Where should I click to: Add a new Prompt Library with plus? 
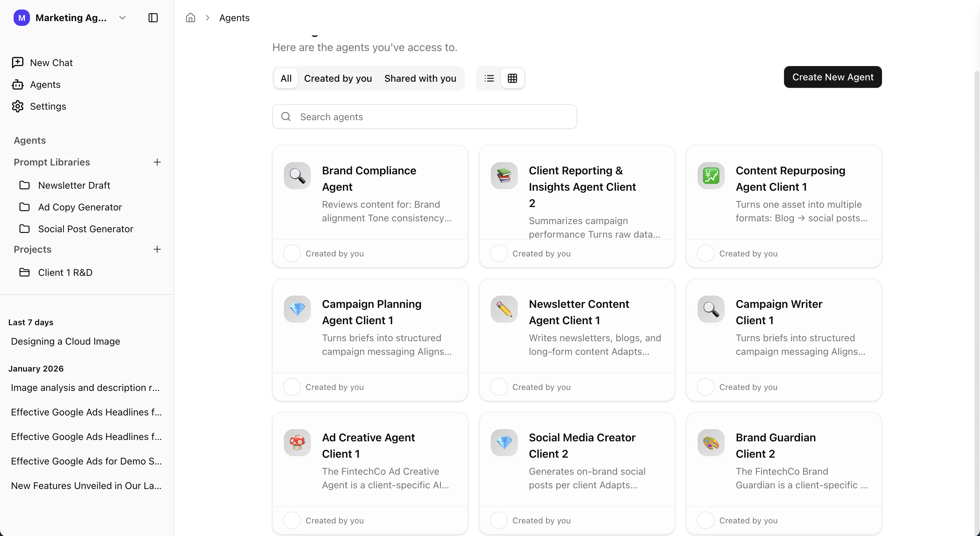point(157,162)
